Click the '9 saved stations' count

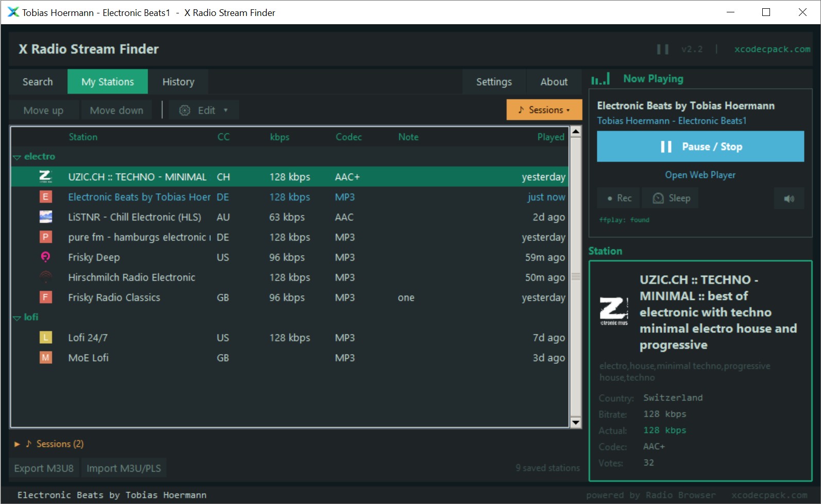click(547, 468)
